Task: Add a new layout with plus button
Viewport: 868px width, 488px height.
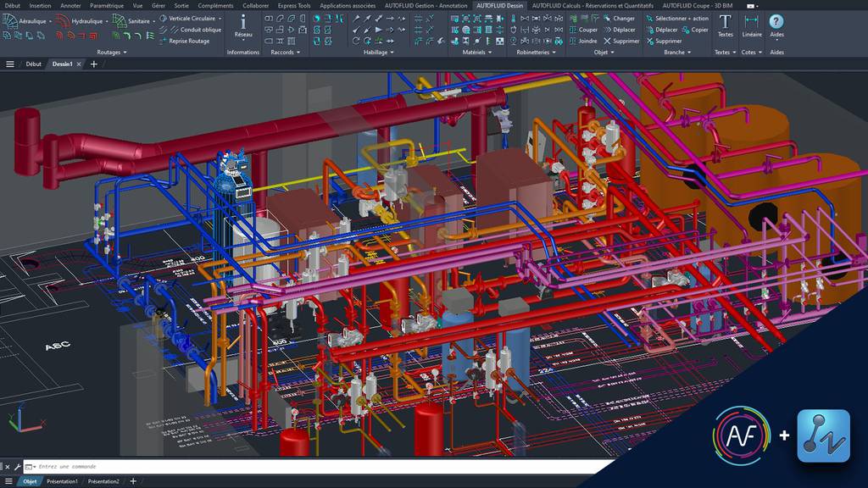Action: [133, 481]
